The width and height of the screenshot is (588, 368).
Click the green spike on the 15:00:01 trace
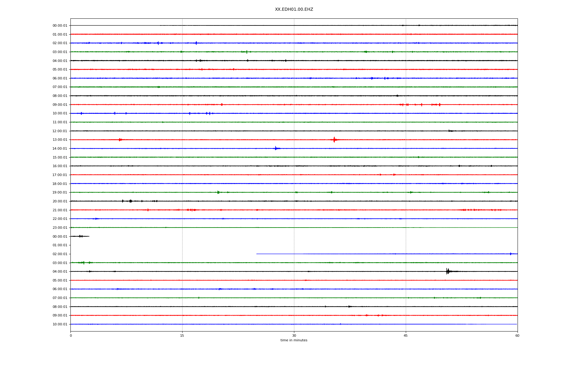pyautogui.click(x=418, y=157)
